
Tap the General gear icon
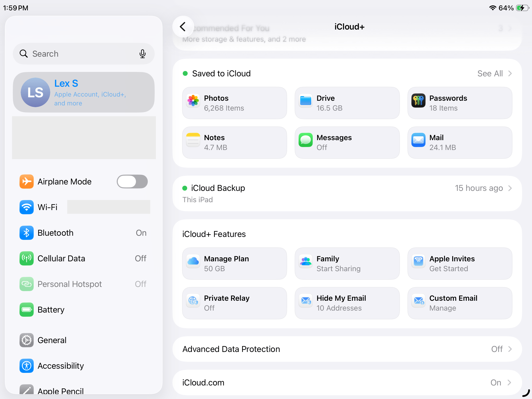point(27,340)
